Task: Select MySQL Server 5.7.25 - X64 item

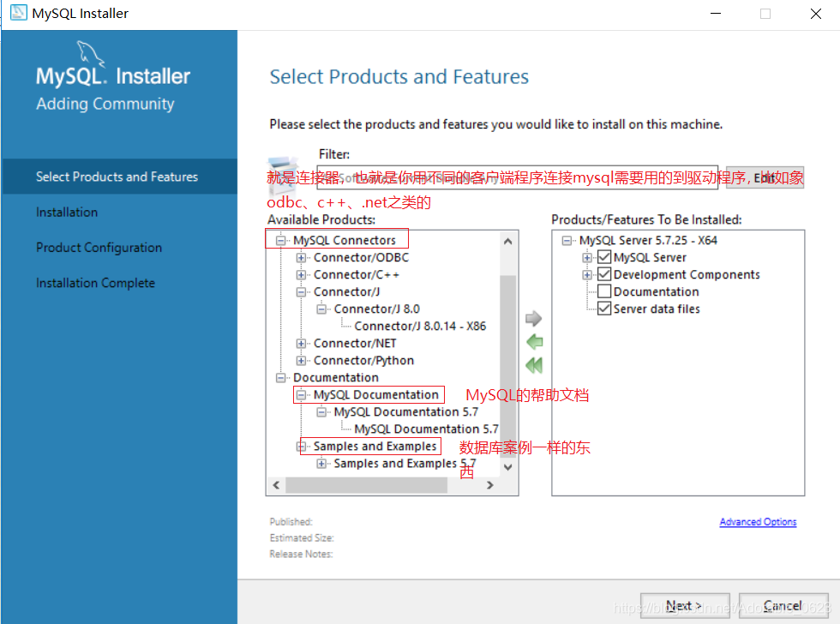Action: coord(648,241)
